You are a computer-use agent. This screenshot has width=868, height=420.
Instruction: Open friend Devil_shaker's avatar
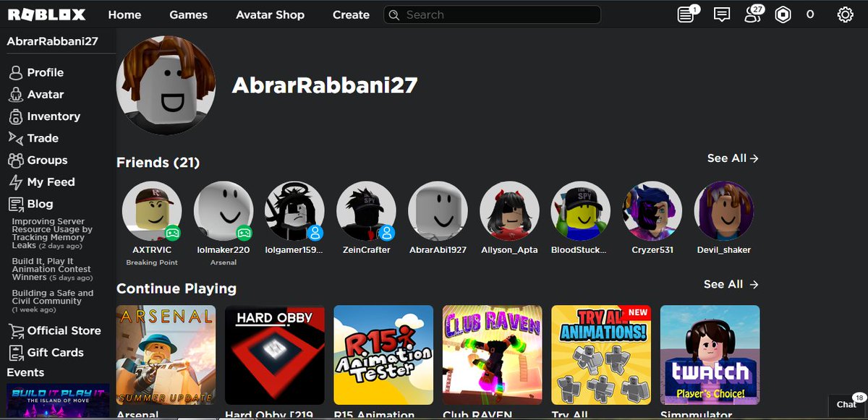724,211
